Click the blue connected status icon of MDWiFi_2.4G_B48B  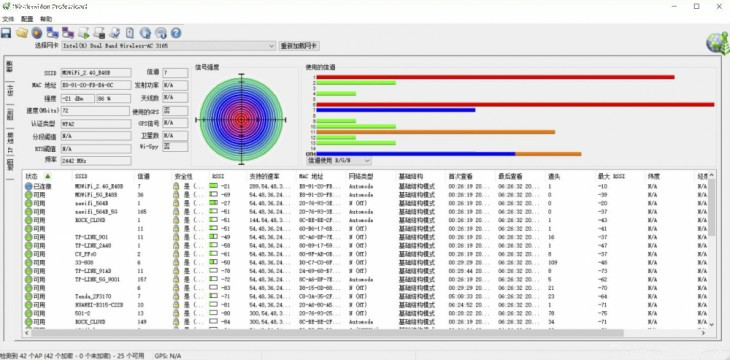(x=29, y=186)
